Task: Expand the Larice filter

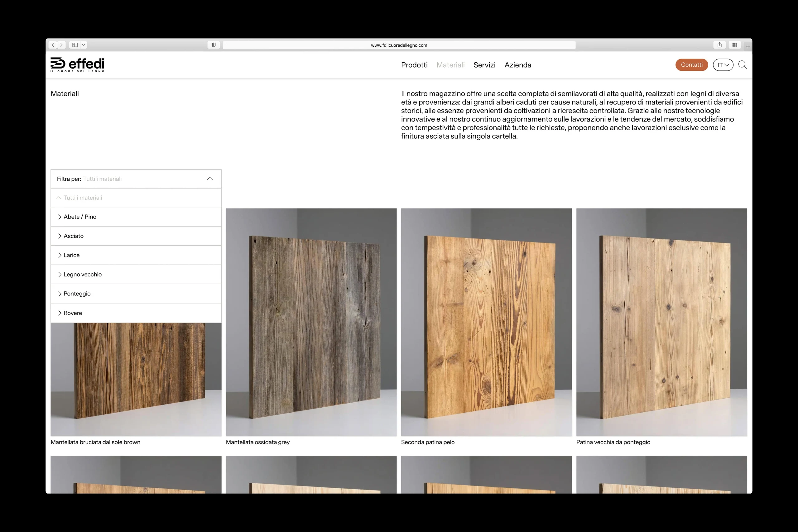Action: tap(136, 255)
